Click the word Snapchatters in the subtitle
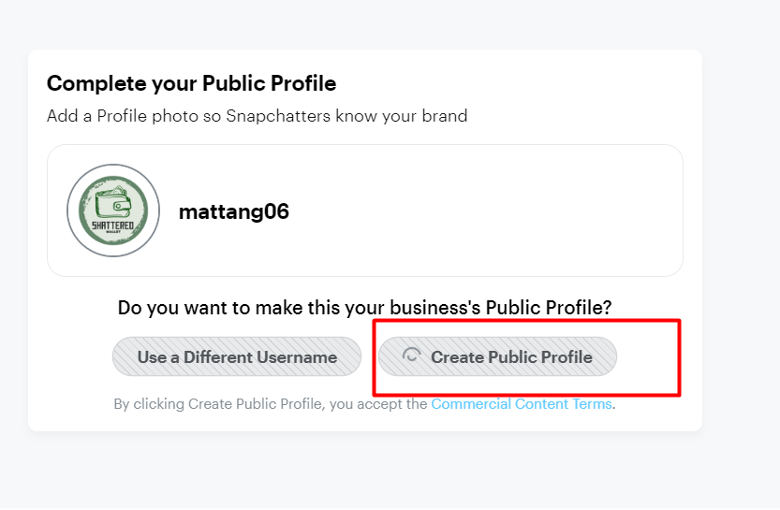The height and width of the screenshot is (510, 780). [x=278, y=116]
